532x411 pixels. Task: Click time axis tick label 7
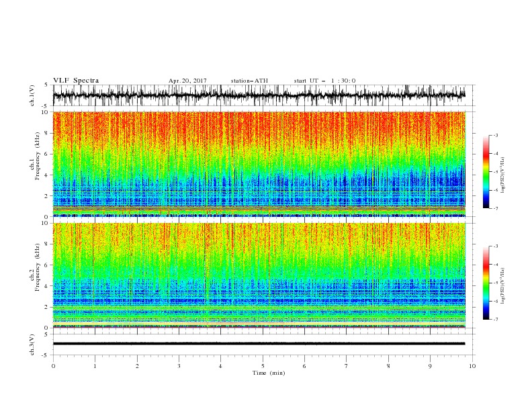(347, 366)
